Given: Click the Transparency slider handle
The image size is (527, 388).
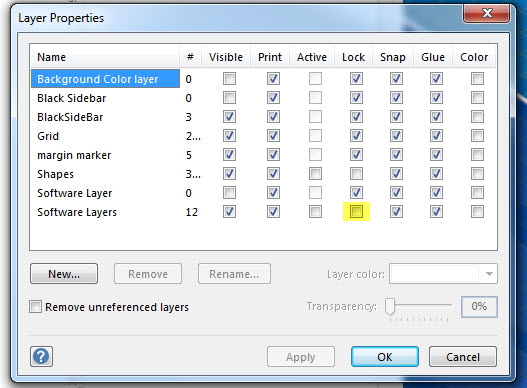Looking at the screenshot, I should click(390, 306).
